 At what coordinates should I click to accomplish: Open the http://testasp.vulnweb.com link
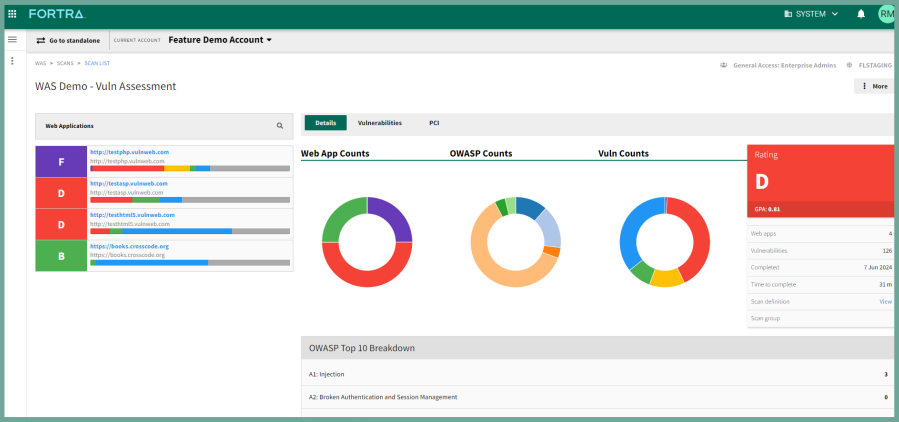[129, 183]
